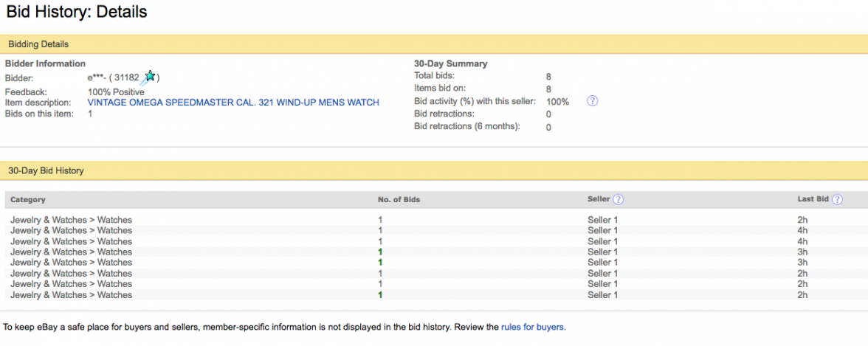Click the teal feedback star icon

coord(150,76)
